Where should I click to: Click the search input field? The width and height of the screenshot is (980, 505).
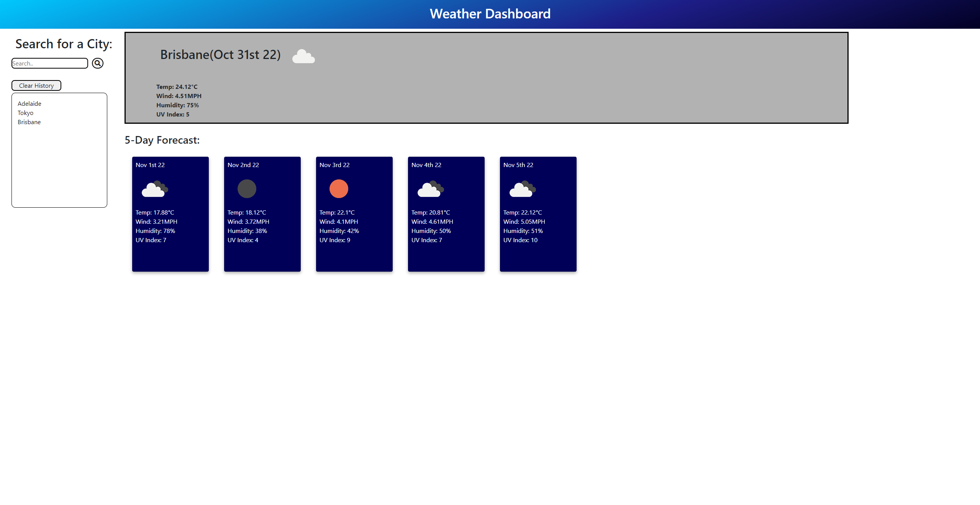(49, 63)
